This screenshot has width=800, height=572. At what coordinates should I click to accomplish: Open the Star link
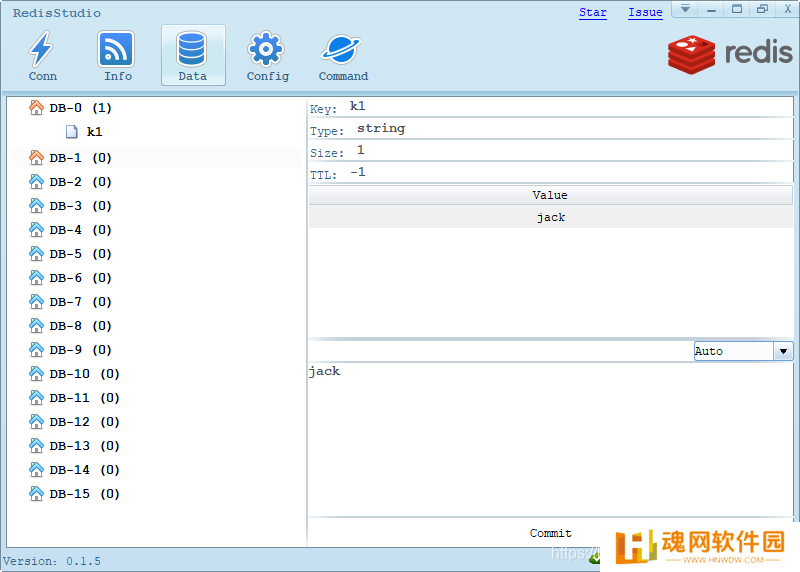pos(593,12)
